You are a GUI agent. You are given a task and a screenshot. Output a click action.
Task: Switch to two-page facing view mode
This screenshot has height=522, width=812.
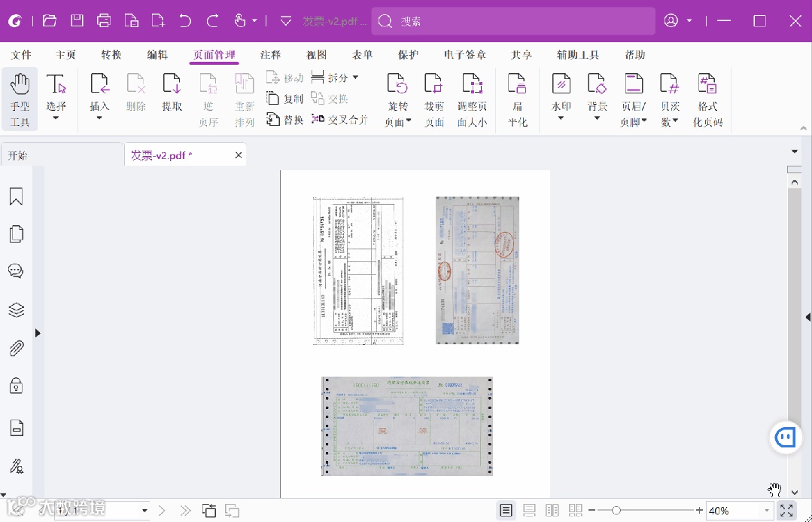552,511
